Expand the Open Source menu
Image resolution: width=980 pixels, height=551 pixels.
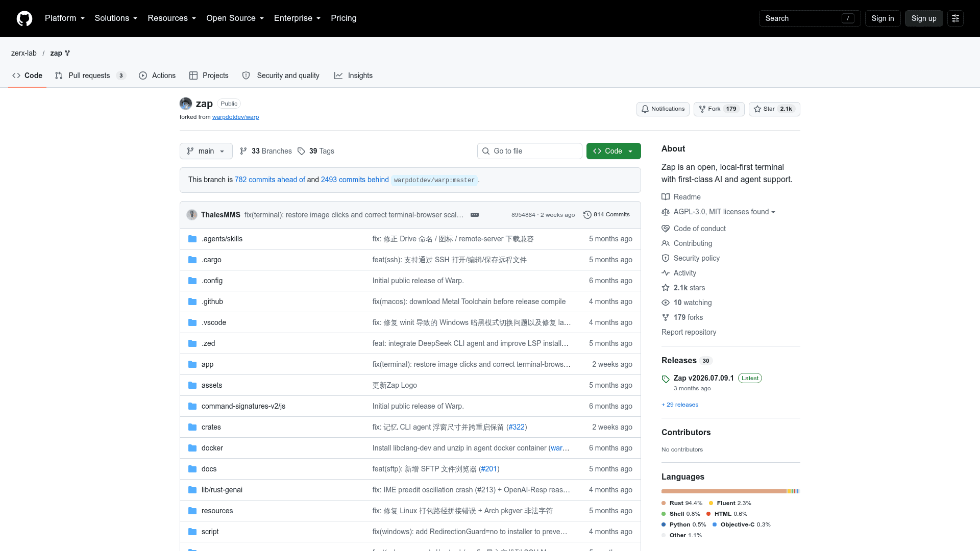pyautogui.click(x=235, y=18)
